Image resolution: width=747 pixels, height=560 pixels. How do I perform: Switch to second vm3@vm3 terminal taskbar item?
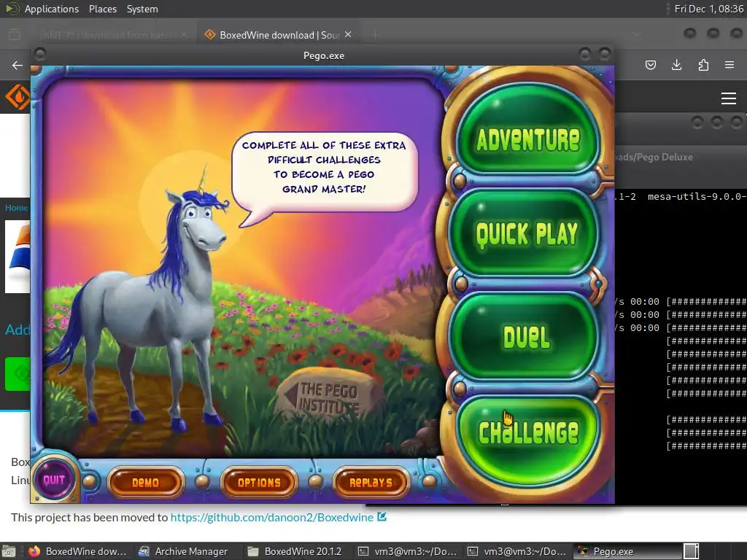517,551
